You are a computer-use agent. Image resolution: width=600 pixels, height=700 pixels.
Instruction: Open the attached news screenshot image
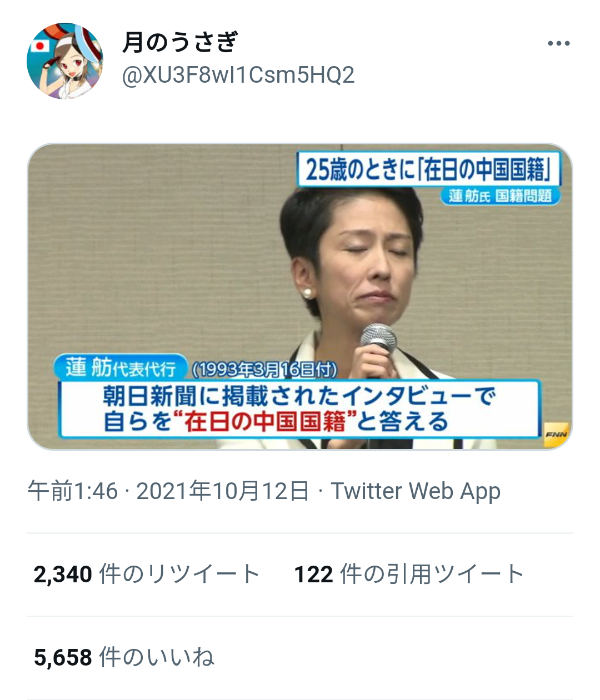click(300, 296)
